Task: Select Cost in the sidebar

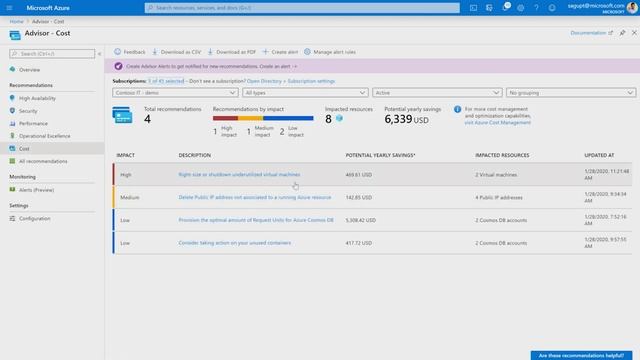Action: click(x=52, y=149)
